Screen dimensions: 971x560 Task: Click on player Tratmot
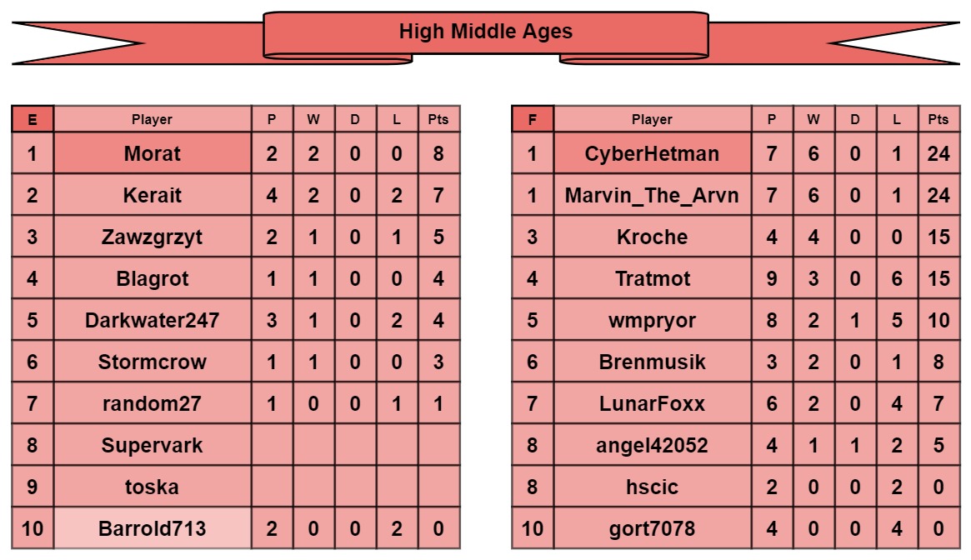click(x=652, y=278)
